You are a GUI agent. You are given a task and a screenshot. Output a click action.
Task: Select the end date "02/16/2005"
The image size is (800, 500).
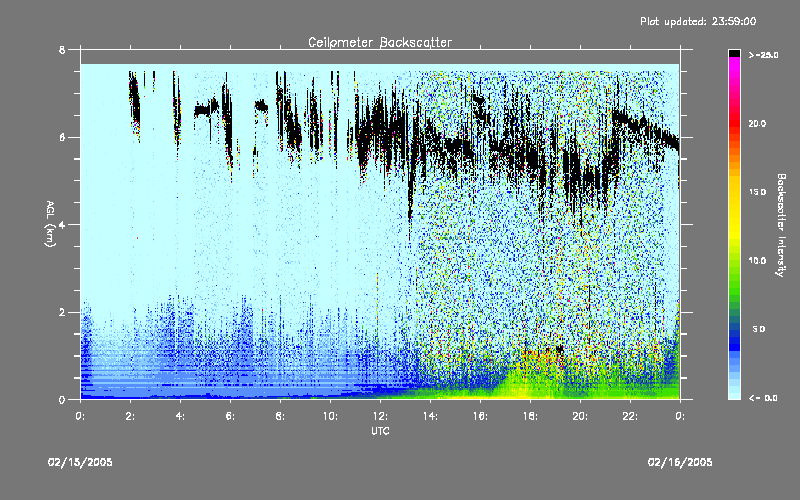(680, 462)
